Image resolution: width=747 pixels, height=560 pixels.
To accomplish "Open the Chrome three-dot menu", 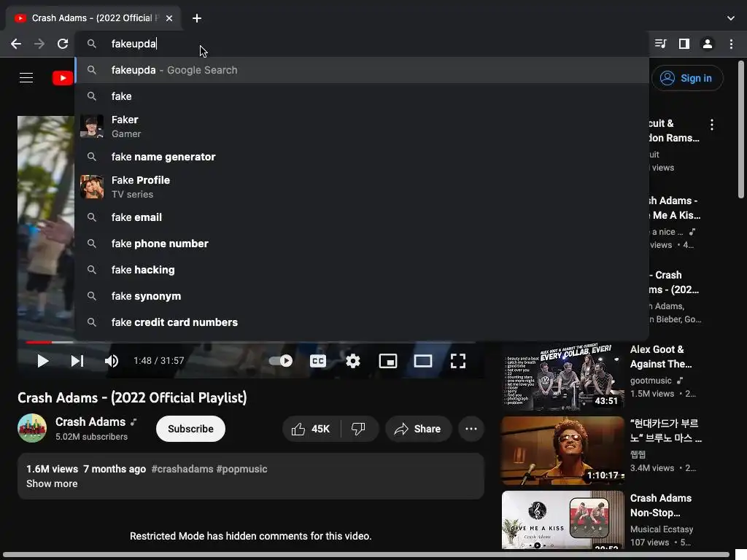I will pos(731,44).
